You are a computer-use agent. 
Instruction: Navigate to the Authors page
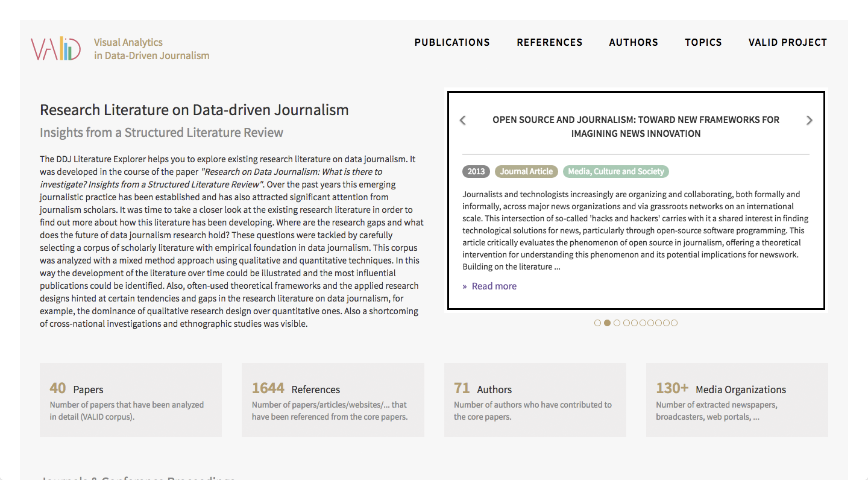point(634,42)
